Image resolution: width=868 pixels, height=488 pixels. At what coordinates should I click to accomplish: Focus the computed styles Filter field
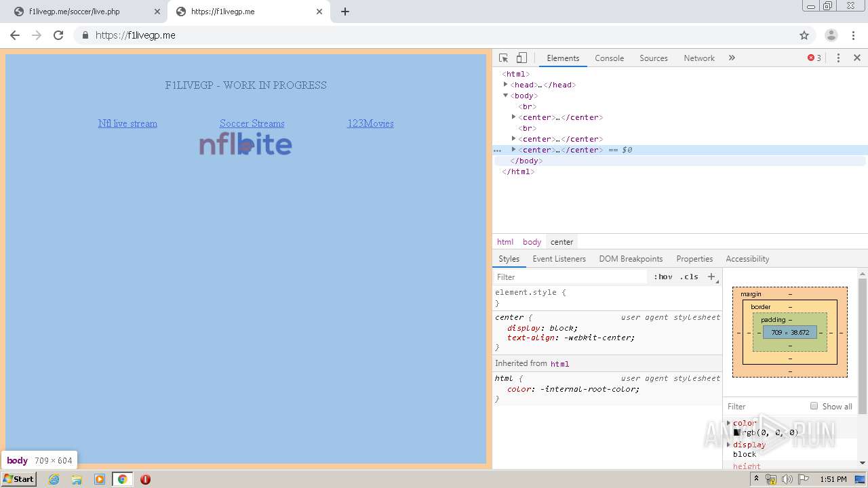pos(765,407)
